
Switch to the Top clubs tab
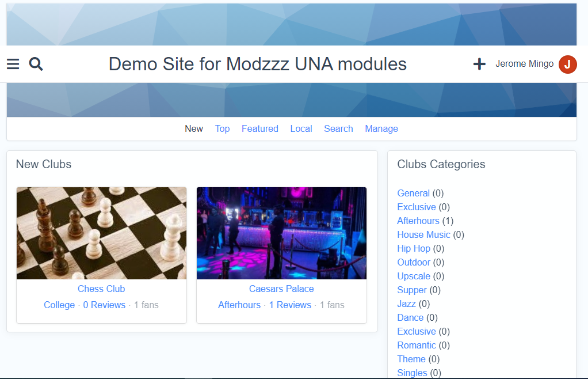point(222,128)
